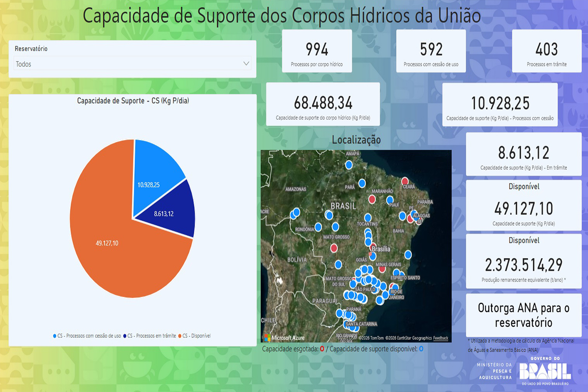Viewport: 588px width, 392px height.
Task: Click legend item CS - Processos em trâmite
Action: pos(149,336)
